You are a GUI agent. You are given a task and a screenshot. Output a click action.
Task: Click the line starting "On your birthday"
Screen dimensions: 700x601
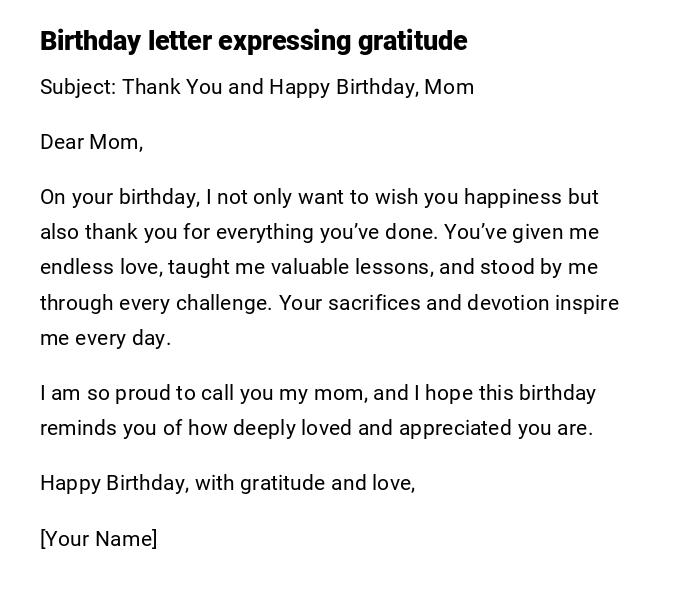tap(319, 197)
